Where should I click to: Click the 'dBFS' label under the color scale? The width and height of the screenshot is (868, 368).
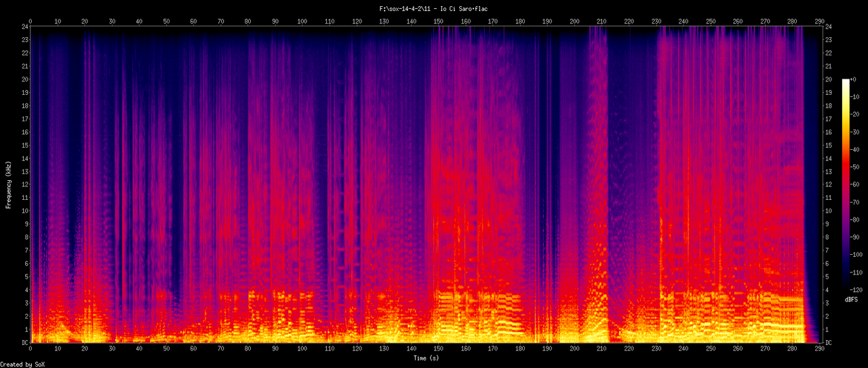click(852, 299)
